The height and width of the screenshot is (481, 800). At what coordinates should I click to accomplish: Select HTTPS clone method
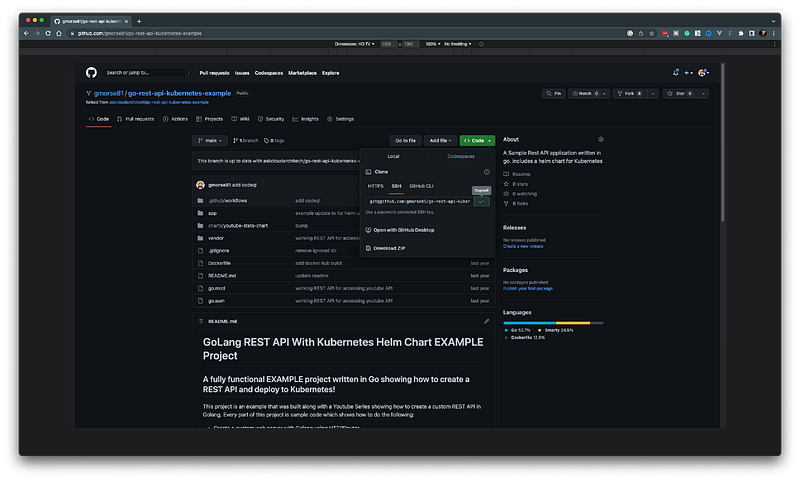click(376, 186)
